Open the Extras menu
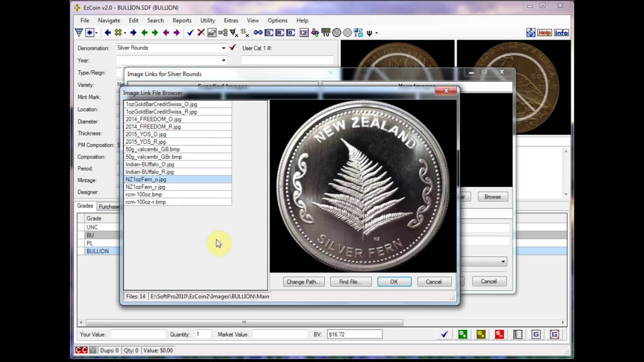Image resolution: width=644 pixels, height=362 pixels. (231, 21)
